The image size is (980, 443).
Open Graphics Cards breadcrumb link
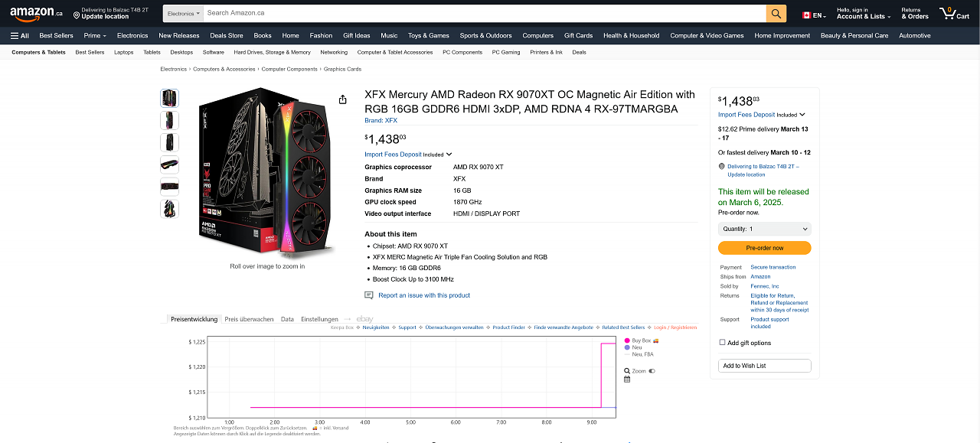click(x=342, y=69)
